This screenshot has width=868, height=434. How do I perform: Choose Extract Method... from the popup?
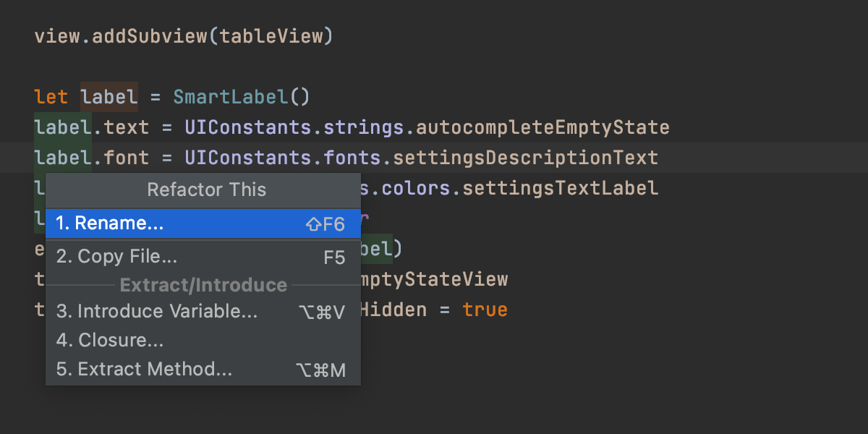click(145, 369)
